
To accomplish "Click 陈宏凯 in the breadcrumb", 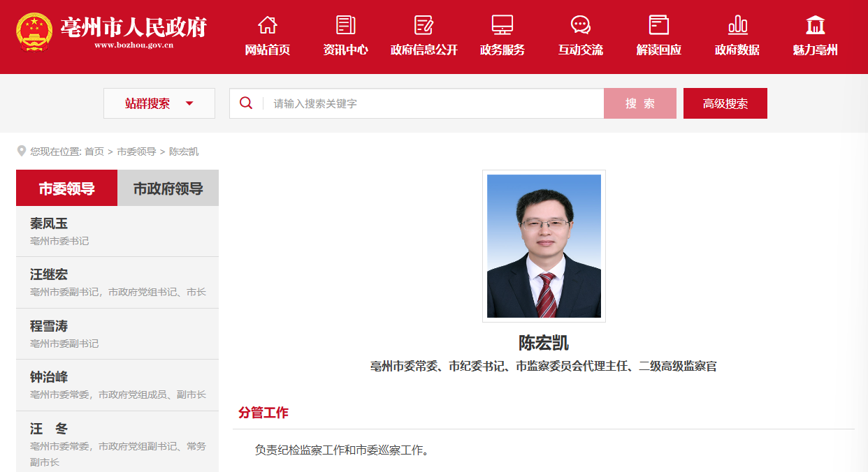I will coord(184,152).
